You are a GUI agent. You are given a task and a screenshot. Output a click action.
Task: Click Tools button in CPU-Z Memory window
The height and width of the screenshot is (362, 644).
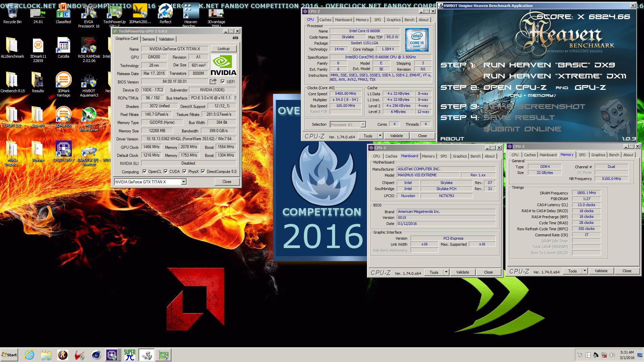pos(573,271)
